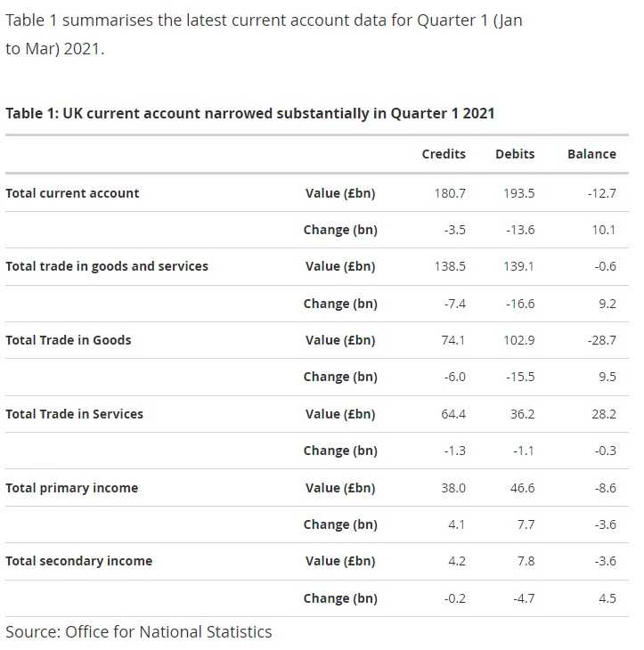Image resolution: width=644 pixels, height=650 pixels.
Task: Click the Credits column header
Action: 443,154
